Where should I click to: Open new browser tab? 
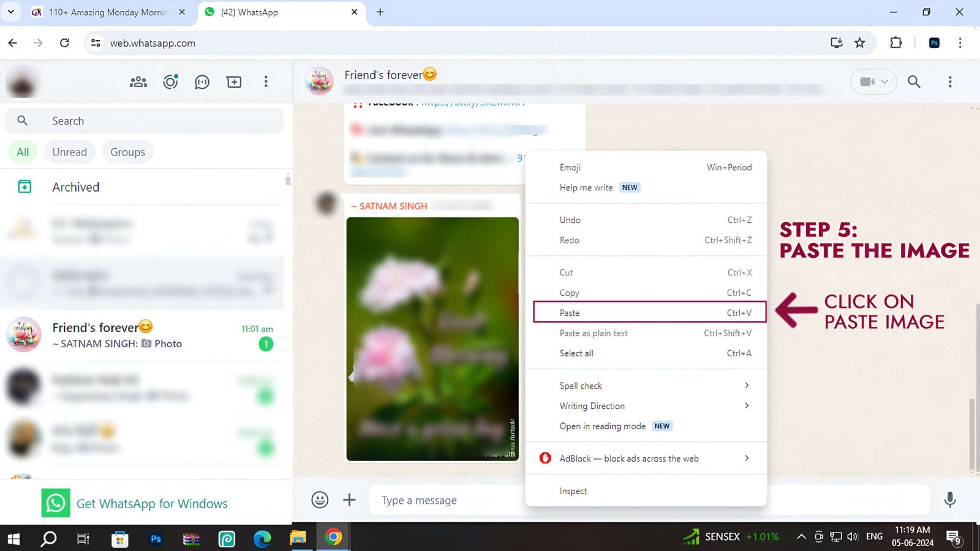(380, 12)
